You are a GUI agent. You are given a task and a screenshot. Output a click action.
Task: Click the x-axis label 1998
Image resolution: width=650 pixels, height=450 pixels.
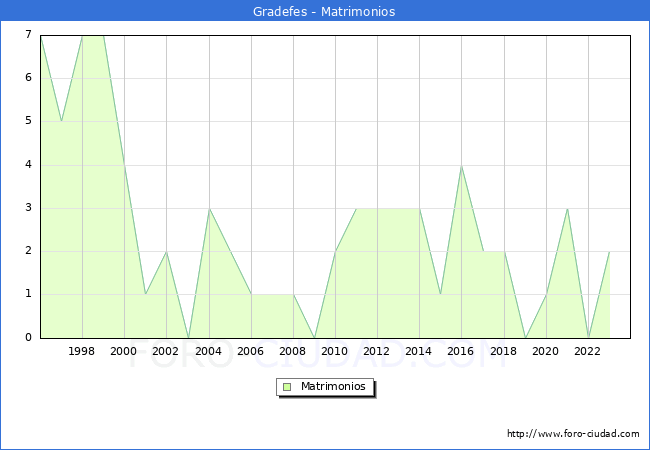[x=82, y=351]
